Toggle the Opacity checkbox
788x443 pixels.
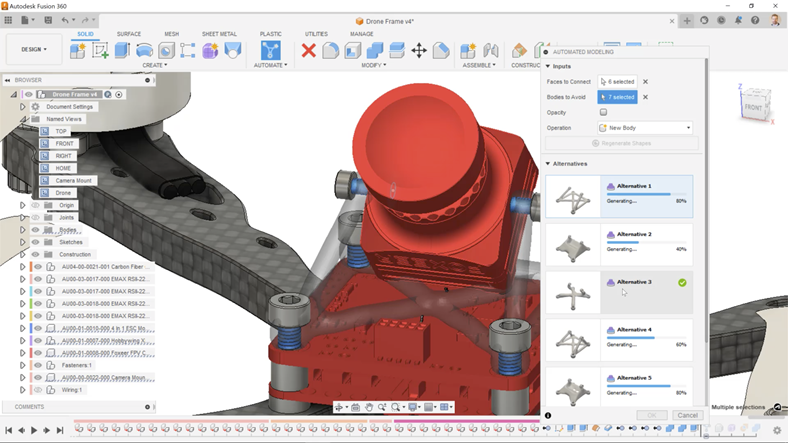point(603,112)
